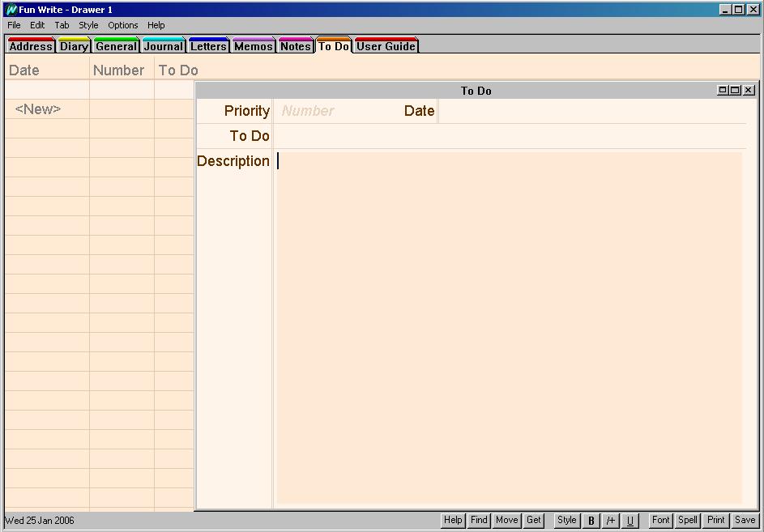Click the Fun Write app icon in title bar
The image size is (764, 532).
(11, 10)
